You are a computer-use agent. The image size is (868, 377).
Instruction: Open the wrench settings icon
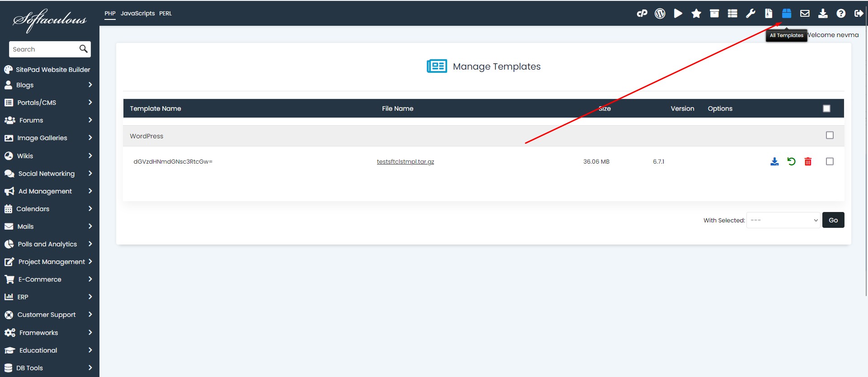coord(750,14)
